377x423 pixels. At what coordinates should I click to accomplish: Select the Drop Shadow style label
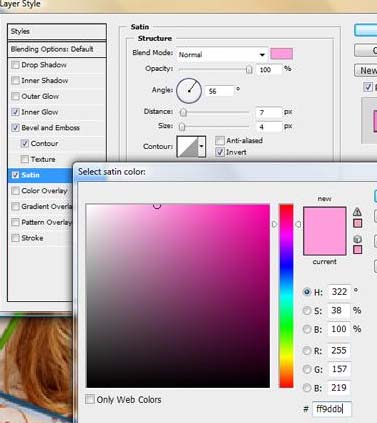pos(44,65)
